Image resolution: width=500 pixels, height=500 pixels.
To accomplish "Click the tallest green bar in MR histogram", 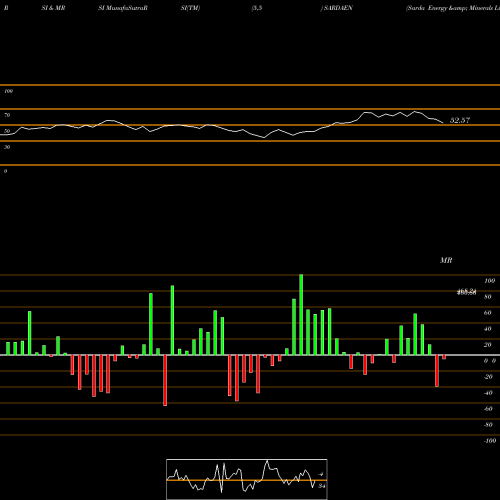I will click(x=301, y=315).
